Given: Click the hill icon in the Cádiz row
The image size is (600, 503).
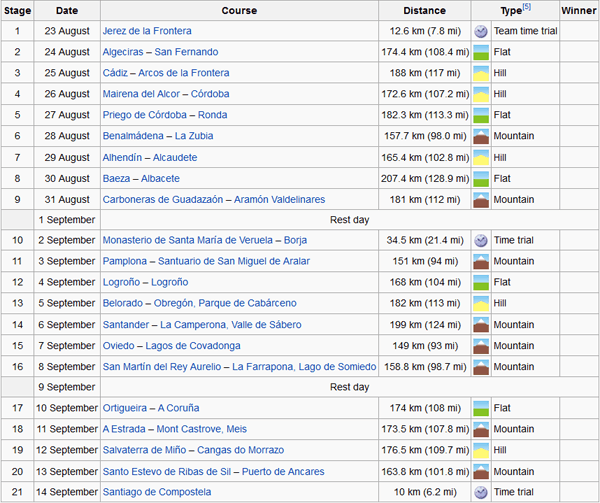Looking at the screenshot, I should click(481, 73).
